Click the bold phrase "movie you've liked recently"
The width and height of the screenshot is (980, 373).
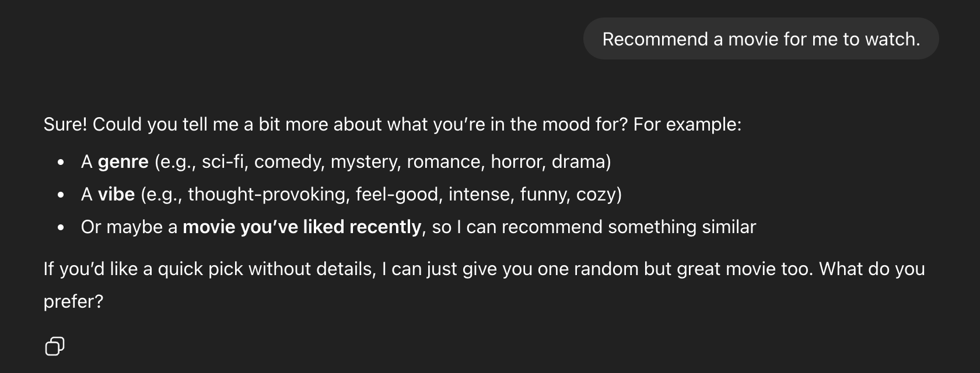(x=302, y=227)
